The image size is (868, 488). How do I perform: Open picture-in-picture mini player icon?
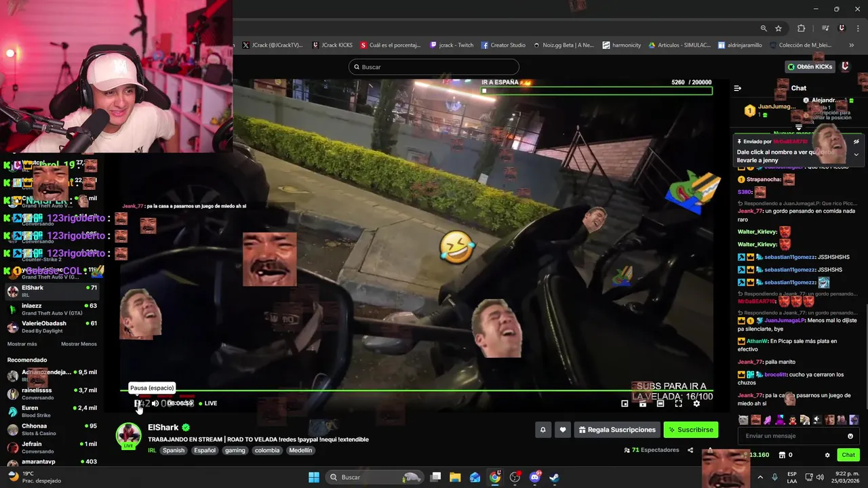pyautogui.click(x=625, y=404)
